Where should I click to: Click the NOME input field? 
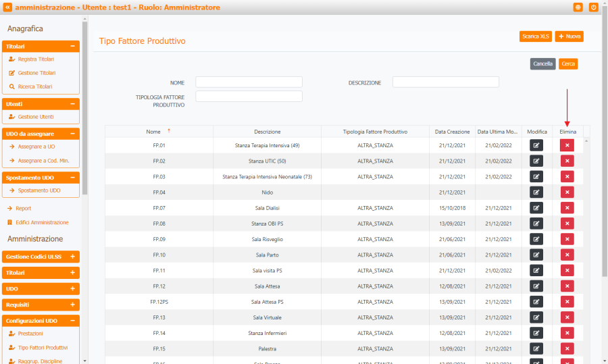[x=249, y=82]
